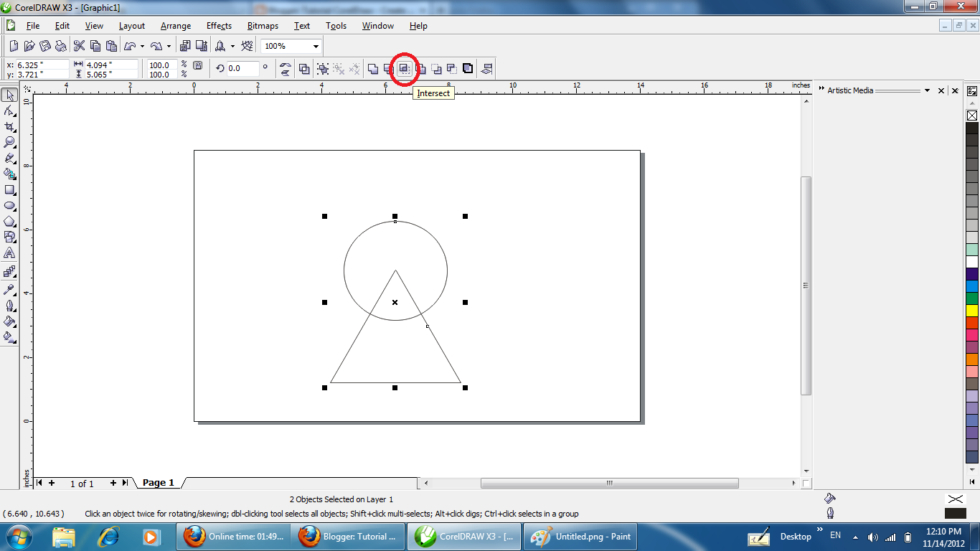Pick the no-color X swatch
This screenshot has width=980, height=551.
click(972, 116)
